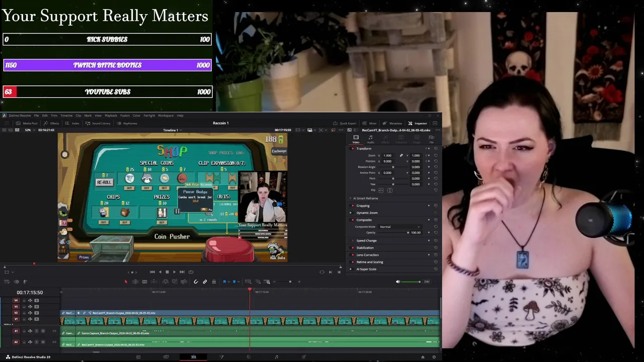The height and width of the screenshot is (362, 644).
Task: Show the Index panel
Action: point(72,123)
